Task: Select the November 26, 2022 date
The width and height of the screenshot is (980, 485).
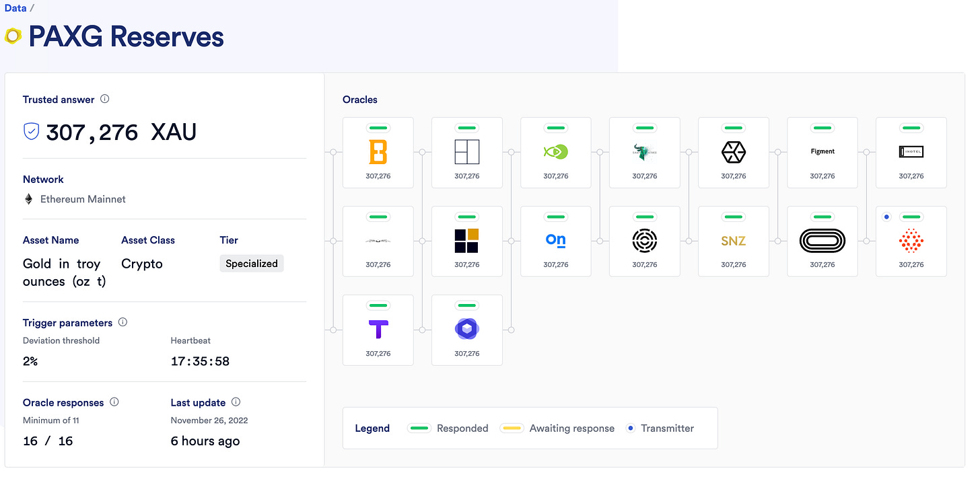Action: coord(209,420)
